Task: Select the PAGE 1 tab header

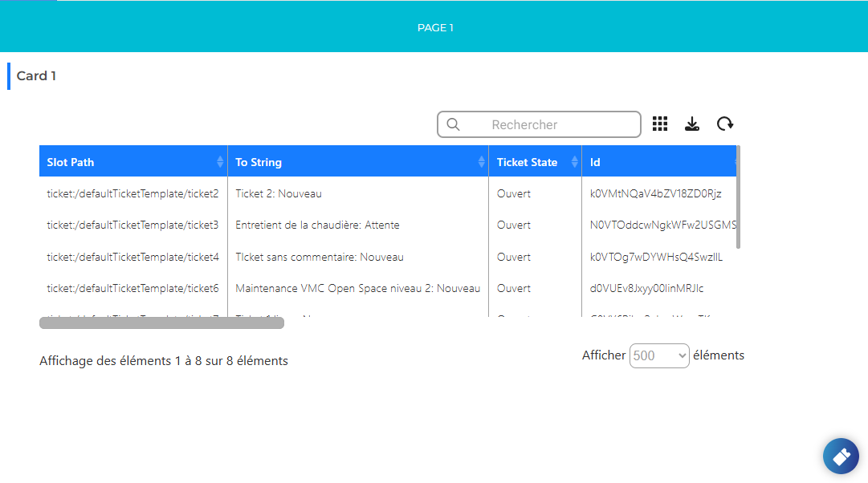Action: tap(435, 27)
